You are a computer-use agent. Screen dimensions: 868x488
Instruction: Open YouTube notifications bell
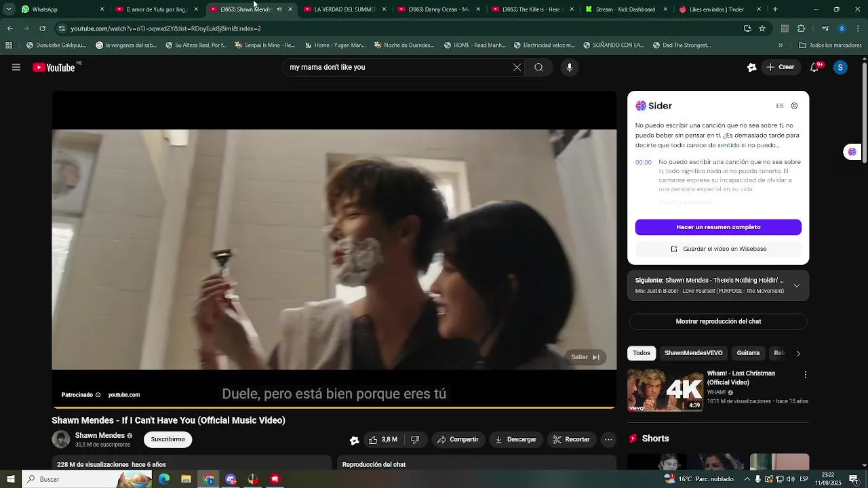click(x=816, y=67)
